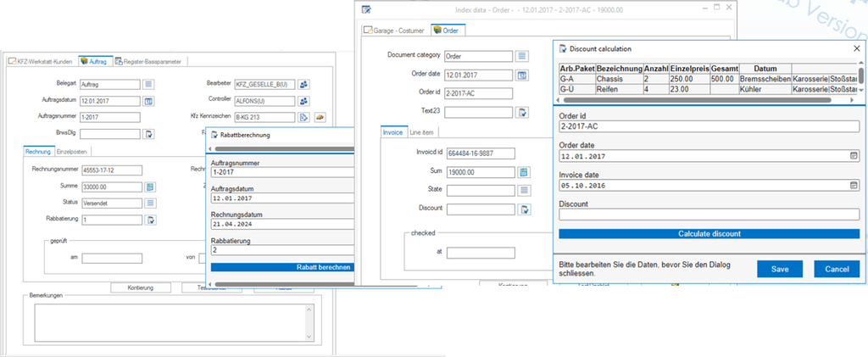Click the Rabatt berechnen button

click(282, 267)
